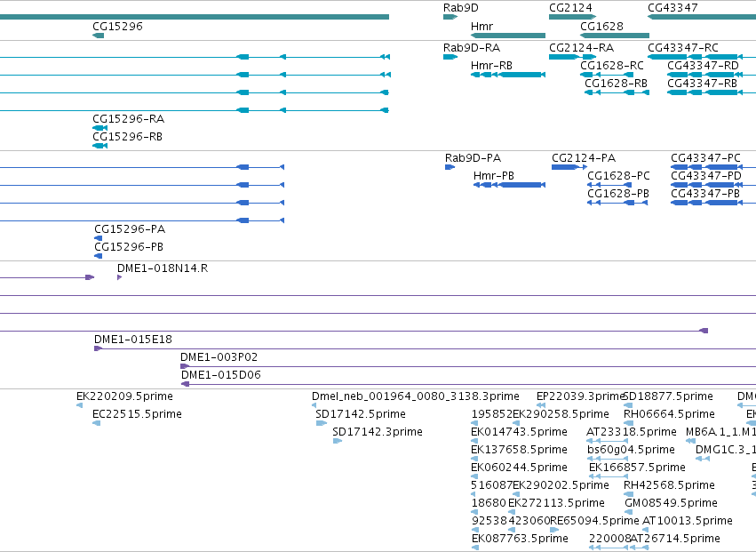Select the Rab9D gene label
Image resolution: width=756 pixels, height=552 pixels.
tap(460, 8)
